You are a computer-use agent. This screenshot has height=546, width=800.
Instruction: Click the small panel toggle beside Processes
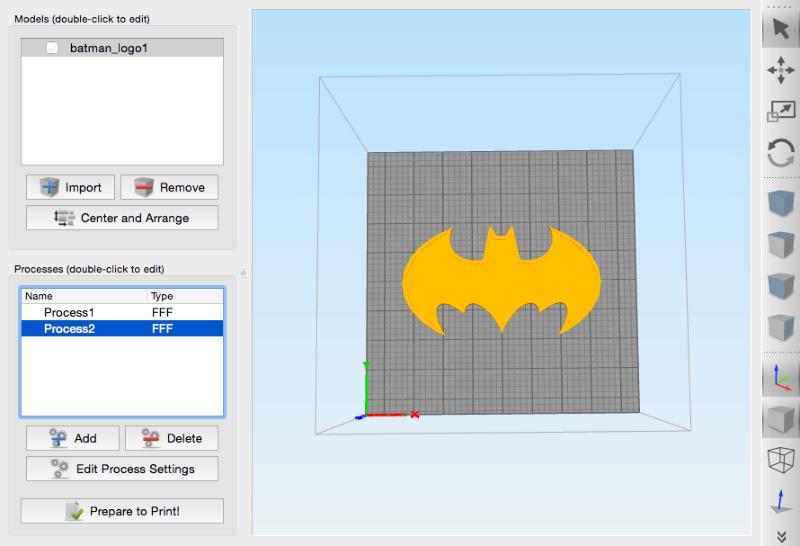[x=243, y=272]
